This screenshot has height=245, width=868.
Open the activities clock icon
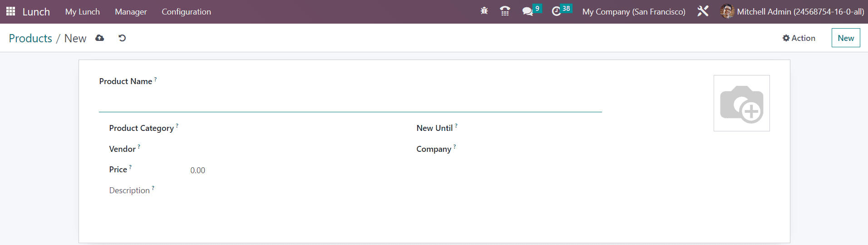click(x=557, y=11)
